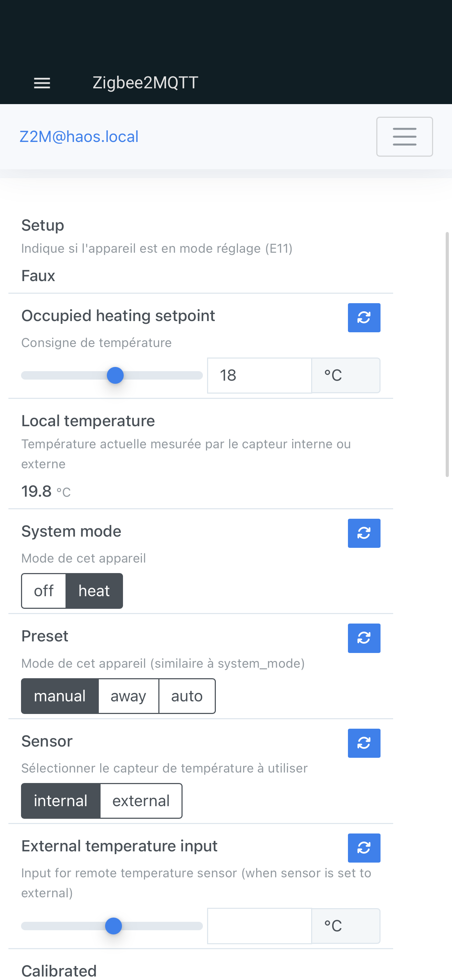Set System mode to heat
This screenshot has width=452, height=980.
click(x=94, y=591)
